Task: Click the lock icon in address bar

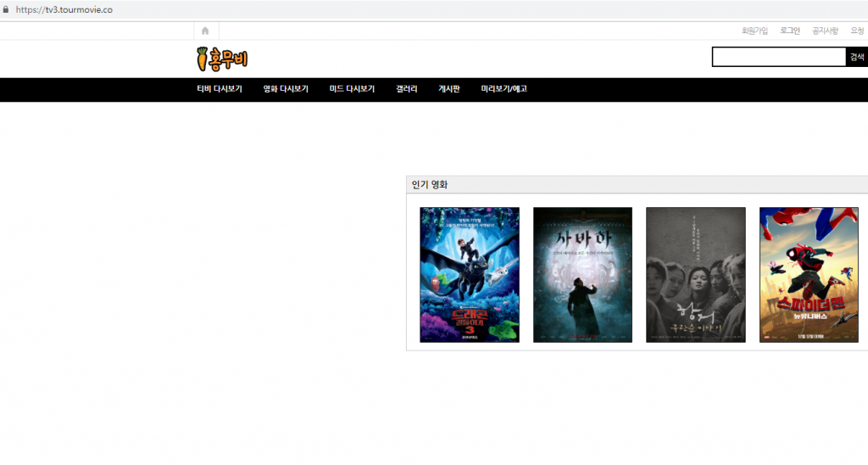Action: [6, 10]
